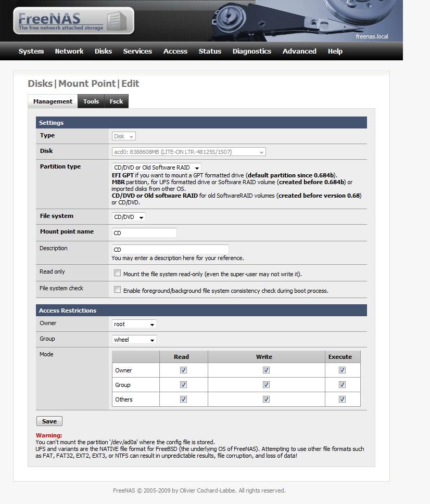Click the Write column header in Mode table

[x=264, y=357]
